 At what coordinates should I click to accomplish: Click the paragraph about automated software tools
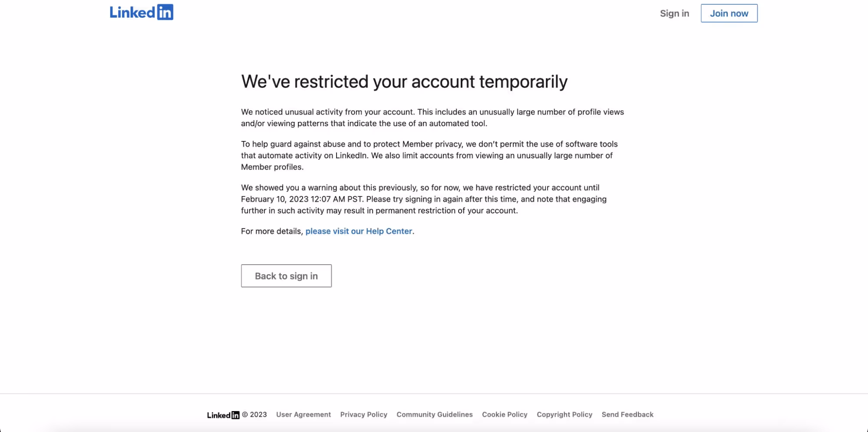click(429, 155)
